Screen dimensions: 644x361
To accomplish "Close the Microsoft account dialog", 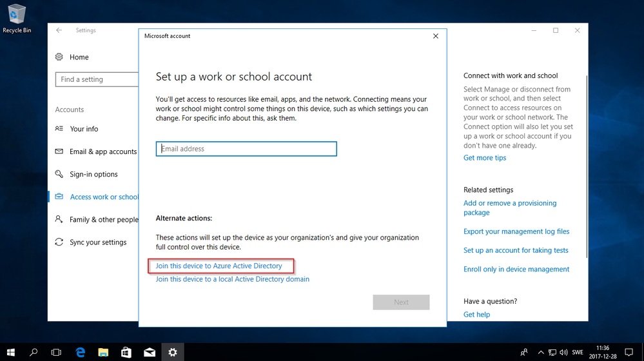I will (436, 36).
